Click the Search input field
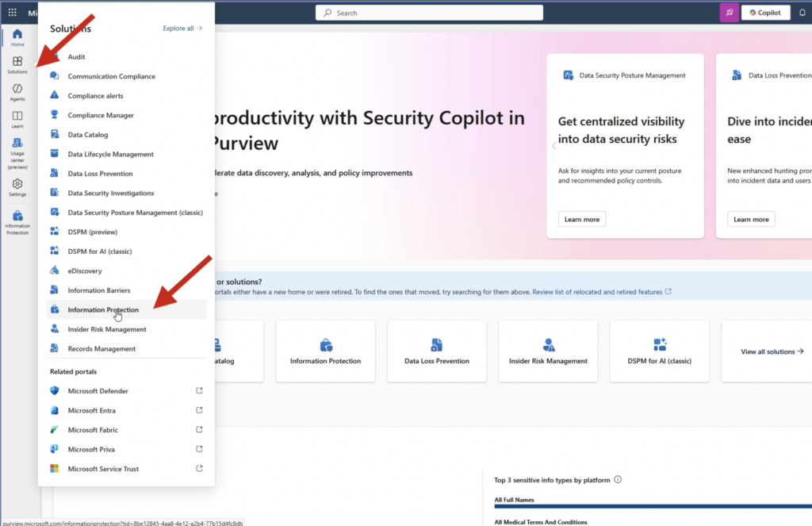Screen dimensions: 812x526 (429, 13)
